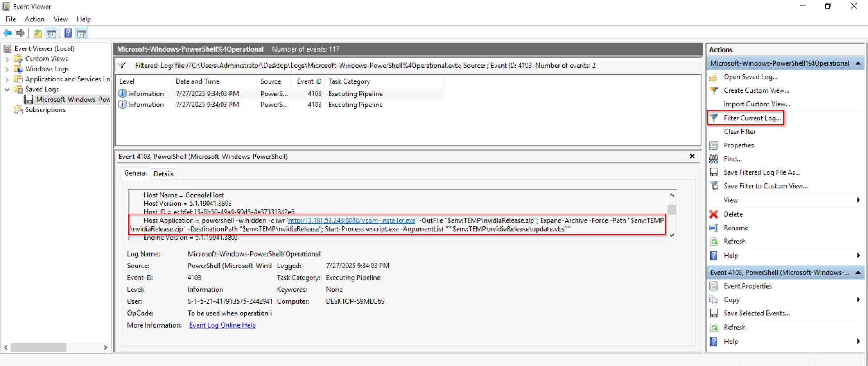Open the View submenu arrow in Actions
868x366 pixels.
[858, 200]
